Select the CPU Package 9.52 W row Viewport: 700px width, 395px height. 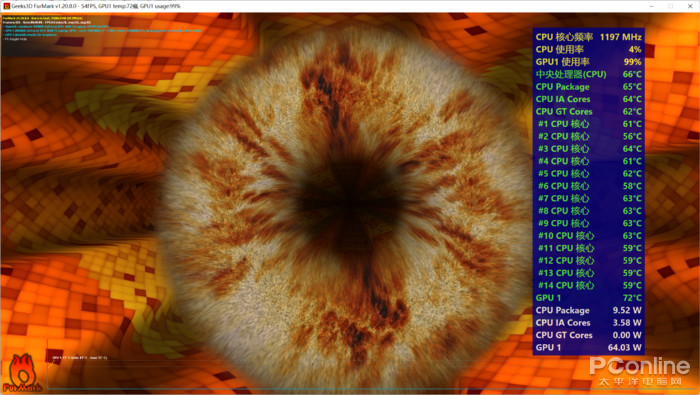588,310
